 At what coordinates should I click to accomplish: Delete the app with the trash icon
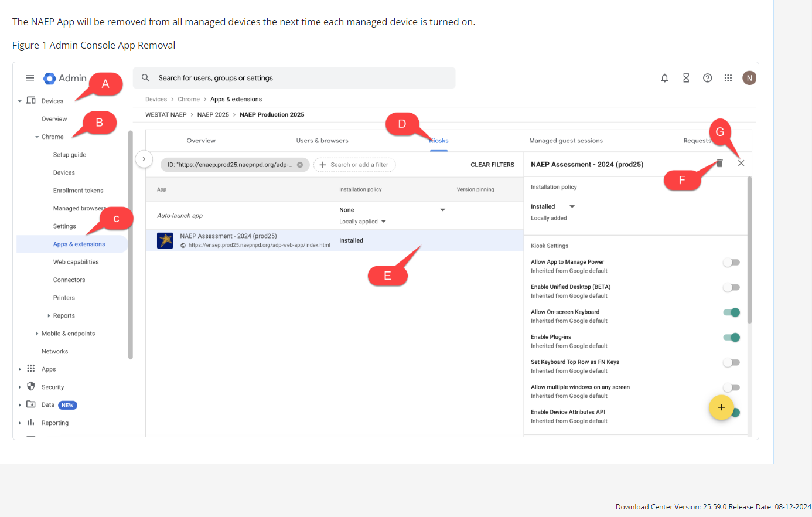tap(719, 164)
